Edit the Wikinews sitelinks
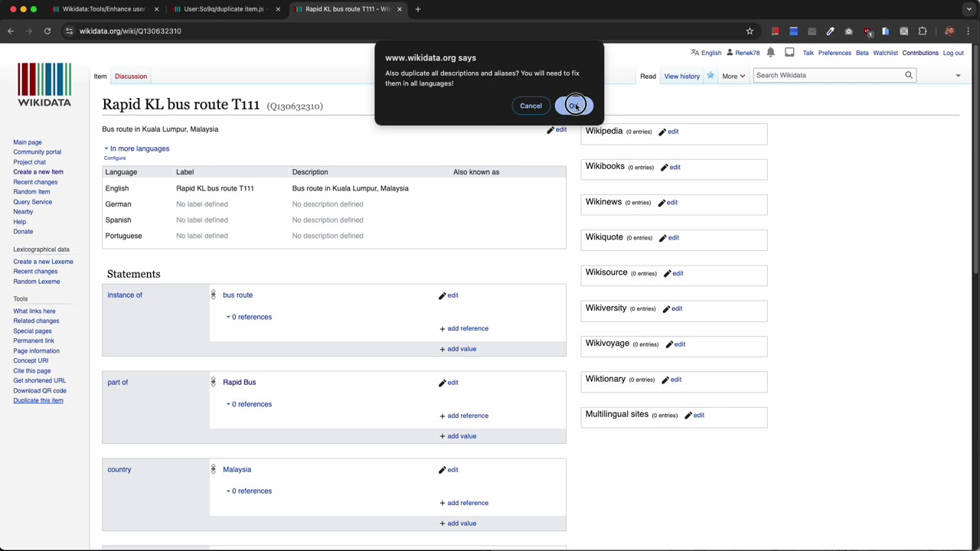 668,203
